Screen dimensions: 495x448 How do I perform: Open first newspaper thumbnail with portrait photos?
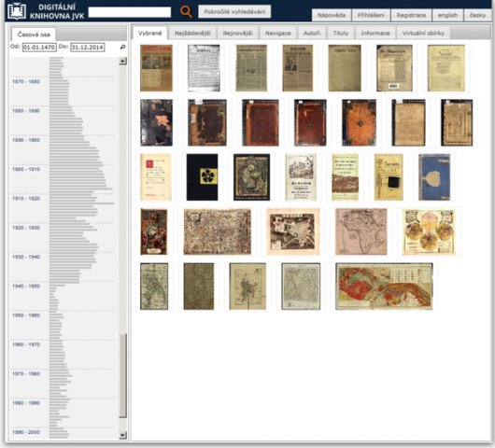pos(156,68)
